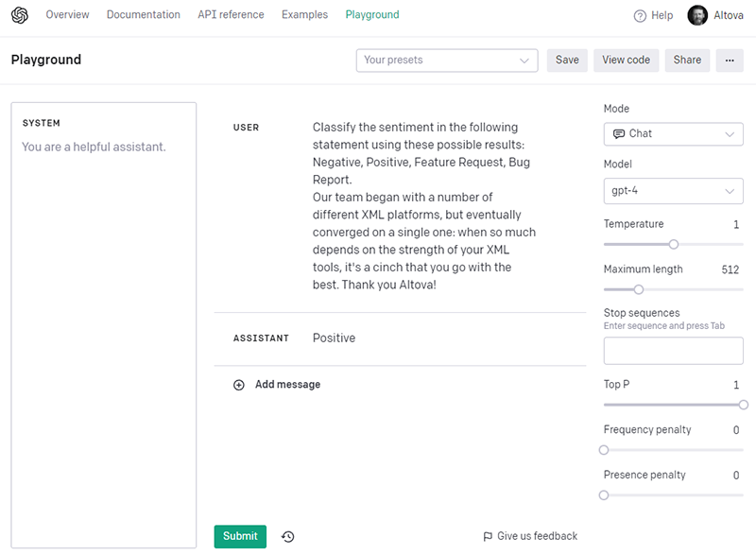Open the Your presets dropdown

(446, 60)
